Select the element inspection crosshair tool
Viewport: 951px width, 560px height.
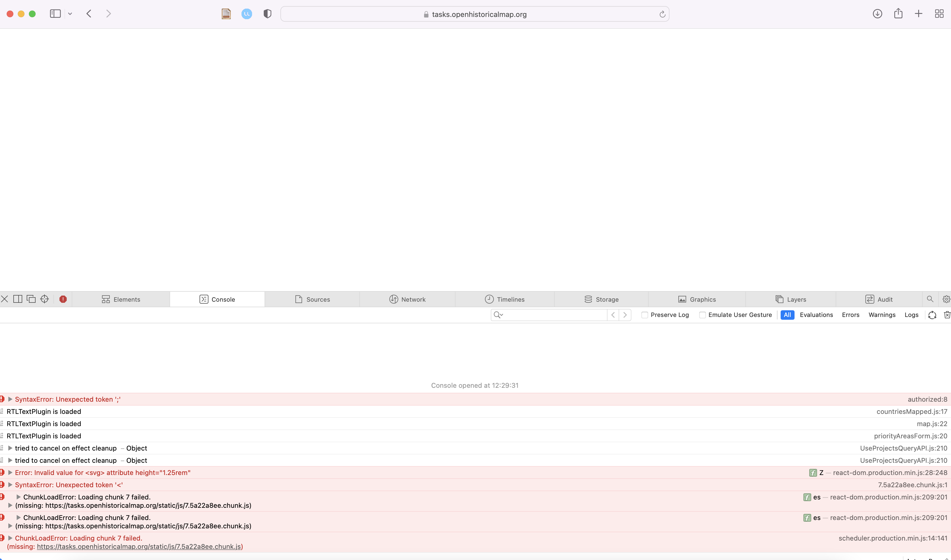click(x=44, y=299)
